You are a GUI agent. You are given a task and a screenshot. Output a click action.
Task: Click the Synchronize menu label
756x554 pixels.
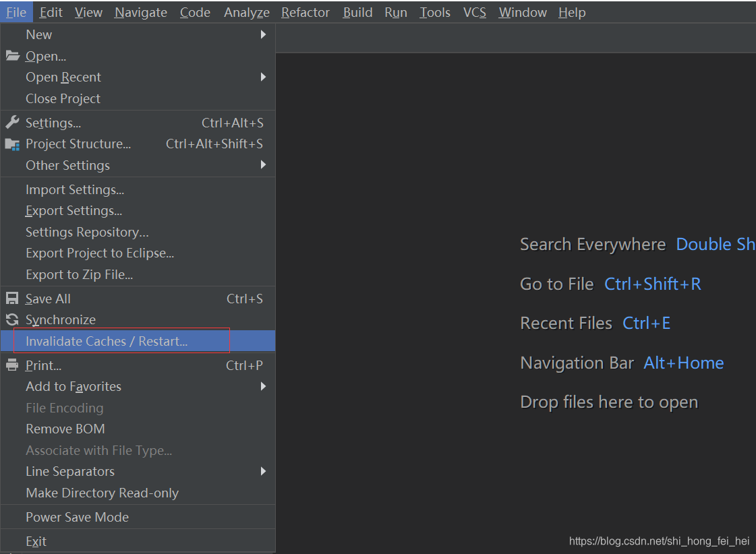point(60,320)
